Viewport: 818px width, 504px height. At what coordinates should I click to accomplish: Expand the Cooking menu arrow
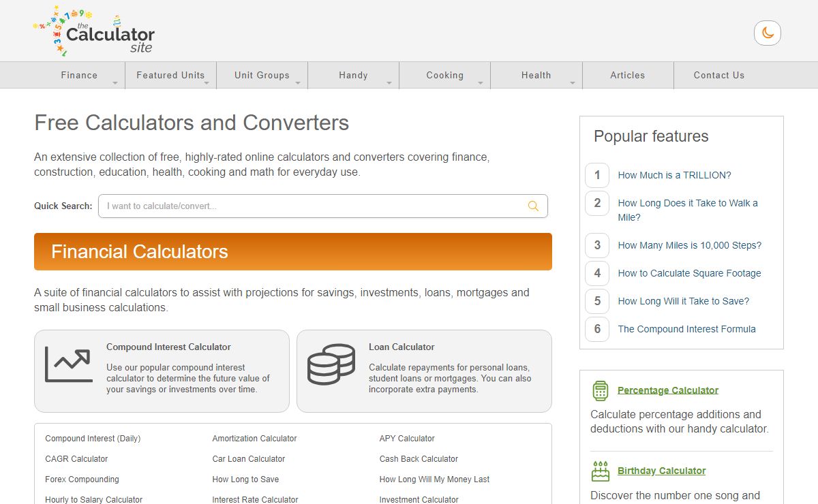click(481, 83)
